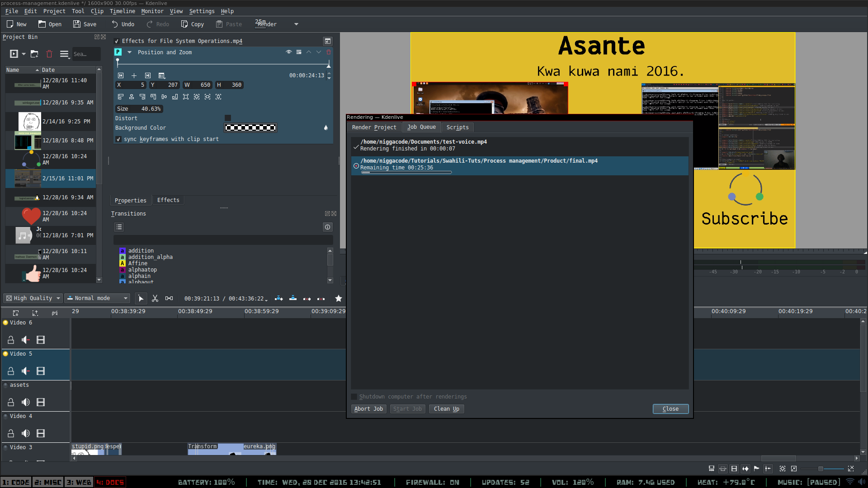This screenshot has height=488, width=868.
Task: Align geometry to the left
Action: pyautogui.click(x=121, y=97)
